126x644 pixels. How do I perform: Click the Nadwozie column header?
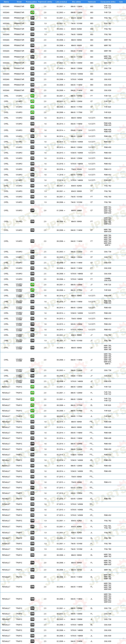[92, 2]
